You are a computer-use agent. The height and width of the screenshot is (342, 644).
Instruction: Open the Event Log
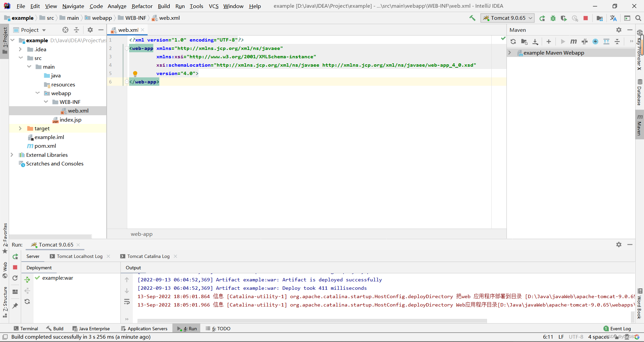[x=617, y=329]
